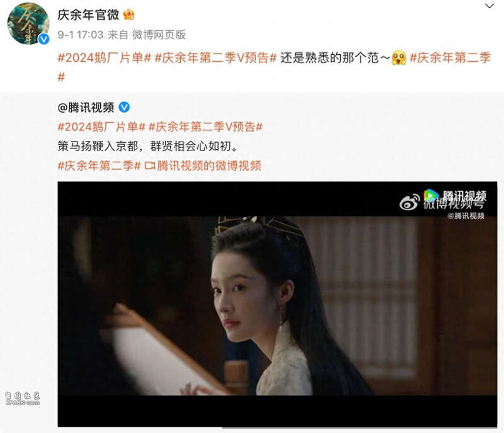Open #庆余年第二季V预告# in reposted content
Image resolution: width=504 pixels, height=433 pixels.
pyautogui.click(x=205, y=127)
